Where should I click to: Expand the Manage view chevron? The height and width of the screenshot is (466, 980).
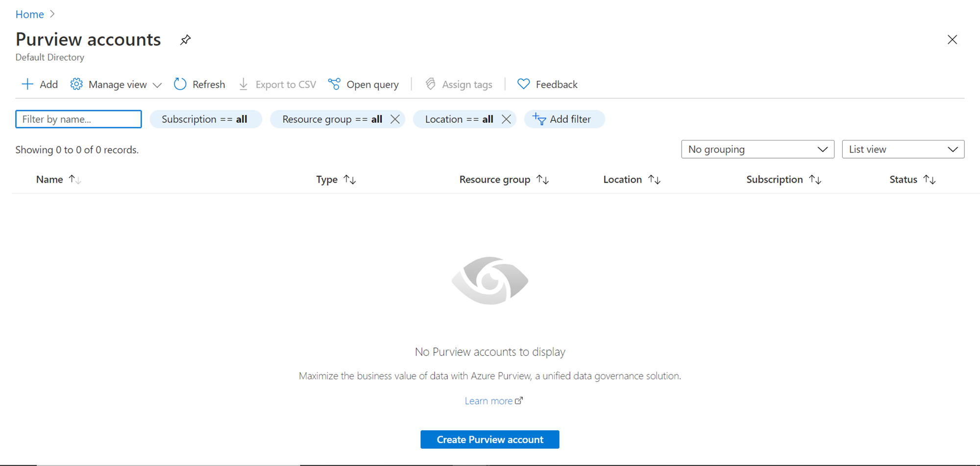[157, 85]
